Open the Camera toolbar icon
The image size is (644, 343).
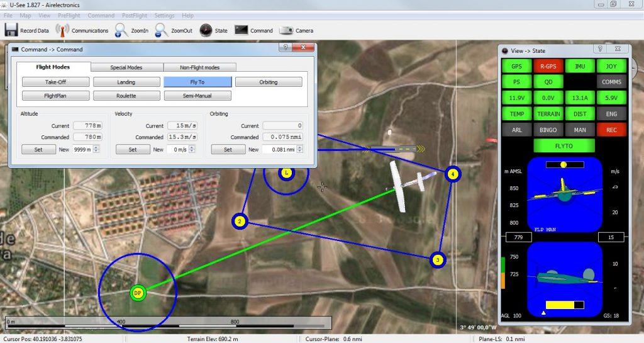pos(286,30)
